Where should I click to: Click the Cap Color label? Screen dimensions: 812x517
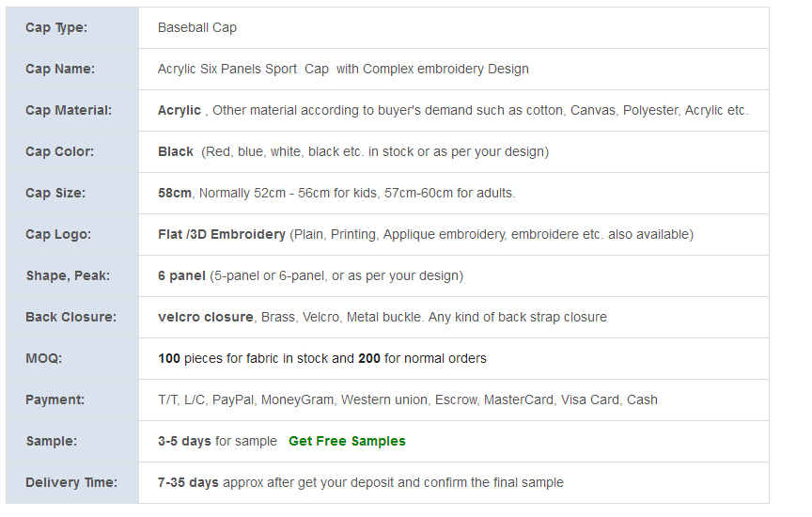(59, 151)
